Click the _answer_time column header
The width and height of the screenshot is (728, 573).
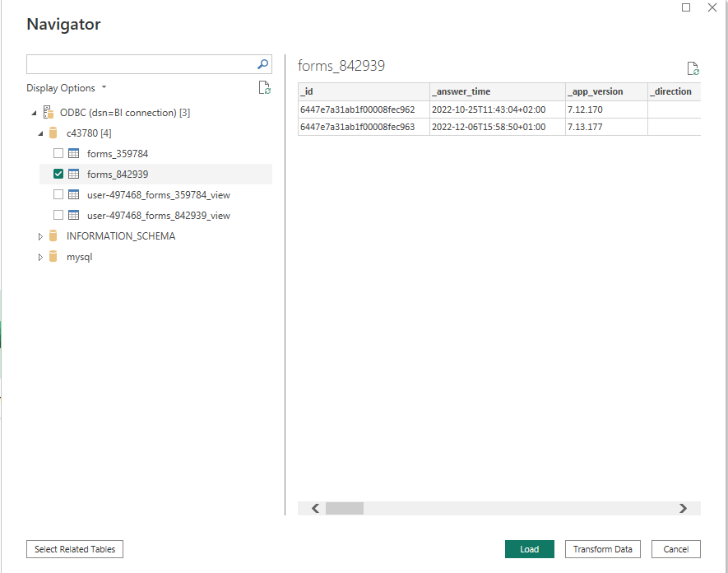pos(497,91)
